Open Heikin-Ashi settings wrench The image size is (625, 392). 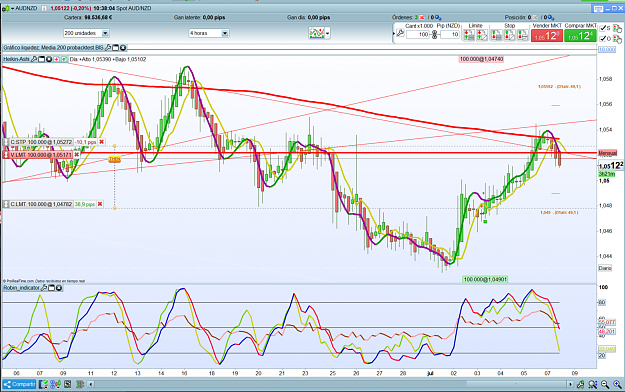[x=34, y=59]
